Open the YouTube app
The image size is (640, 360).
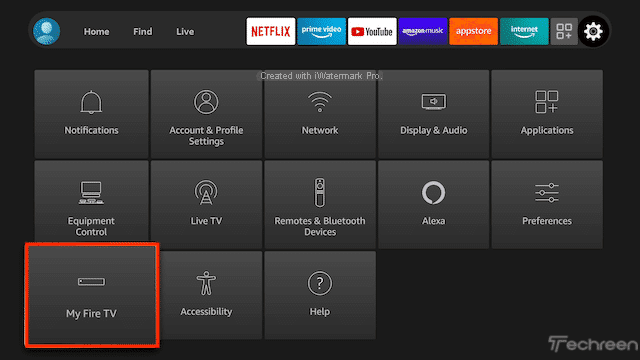coord(372,31)
